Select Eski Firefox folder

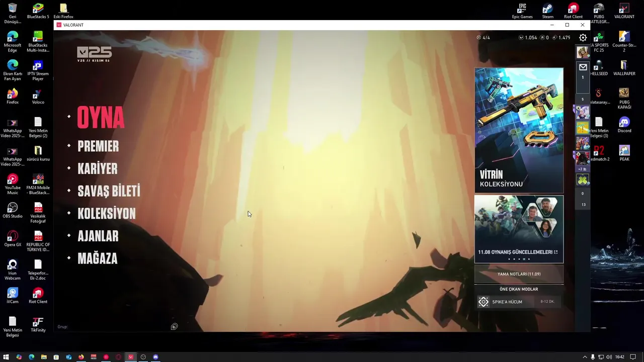[x=63, y=11]
